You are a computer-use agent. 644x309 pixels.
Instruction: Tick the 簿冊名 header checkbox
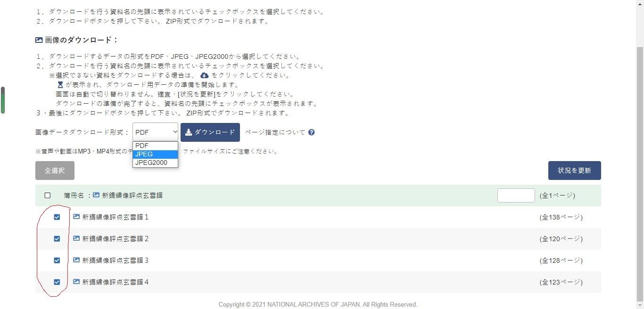pyautogui.click(x=47, y=195)
